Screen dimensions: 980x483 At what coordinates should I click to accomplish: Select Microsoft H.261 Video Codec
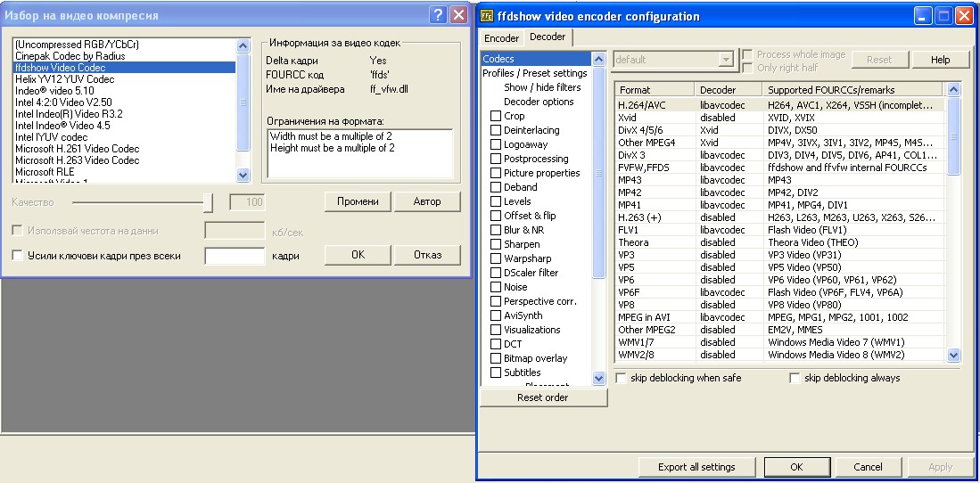pos(124,149)
